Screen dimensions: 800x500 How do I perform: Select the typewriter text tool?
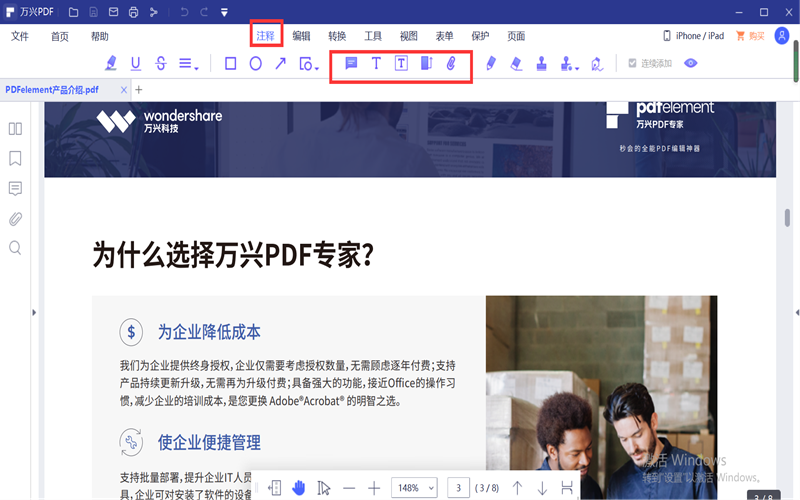click(x=376, y=63)
